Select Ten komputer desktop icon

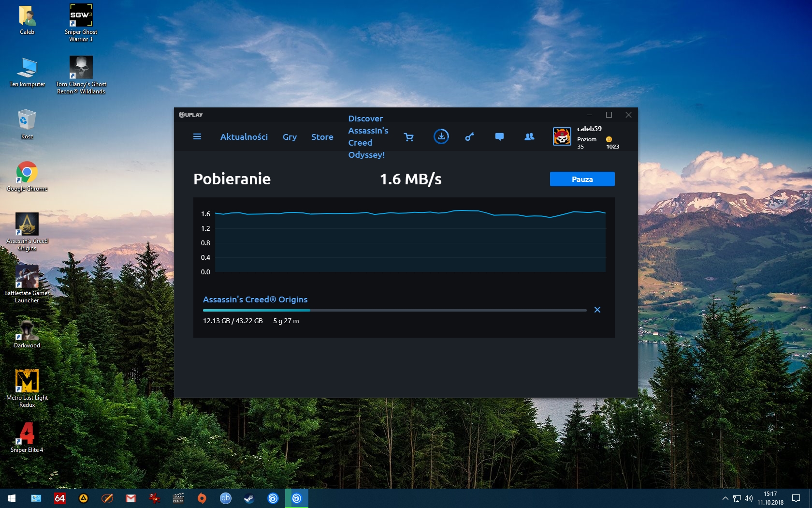pyautogui.click(x=27, y=73)
